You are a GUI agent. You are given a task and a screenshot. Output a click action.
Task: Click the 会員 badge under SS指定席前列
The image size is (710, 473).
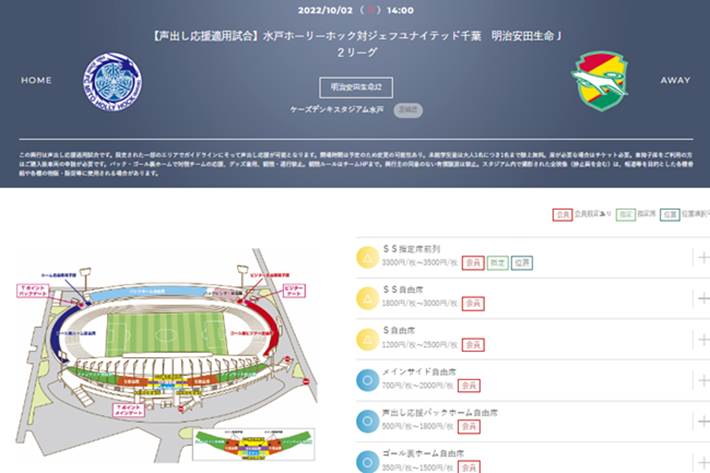tap(473, 263)
